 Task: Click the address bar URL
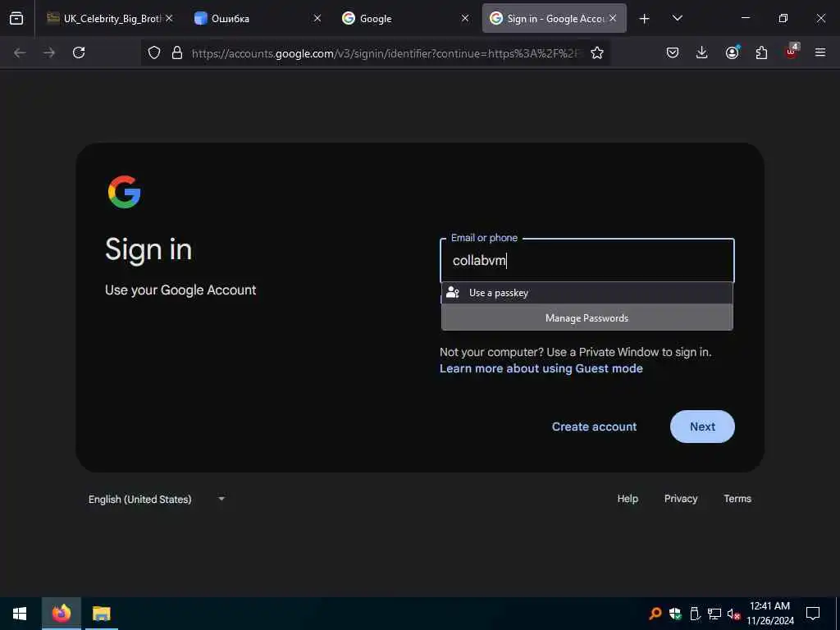click(x=386, y=53)
